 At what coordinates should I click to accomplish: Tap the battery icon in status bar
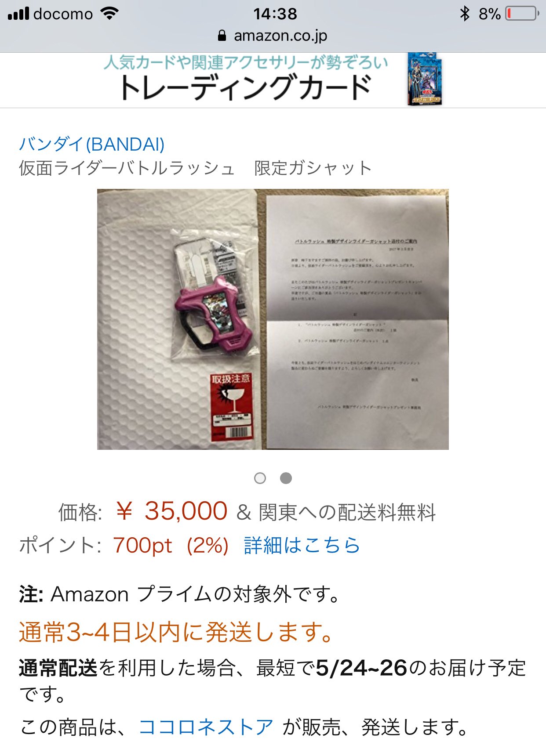click(x=523, y=14)
